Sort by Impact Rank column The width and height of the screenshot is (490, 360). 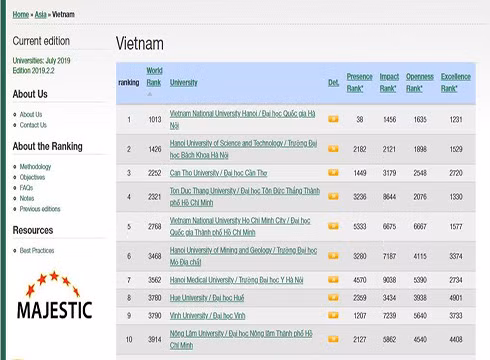pyautogui.click(x=389, y=83)
